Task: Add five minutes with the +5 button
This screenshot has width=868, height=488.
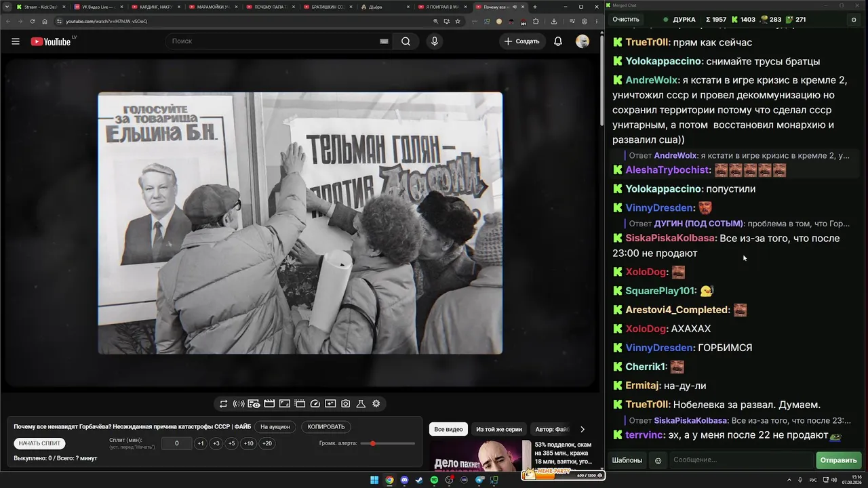Action: (x=232, y=443)
